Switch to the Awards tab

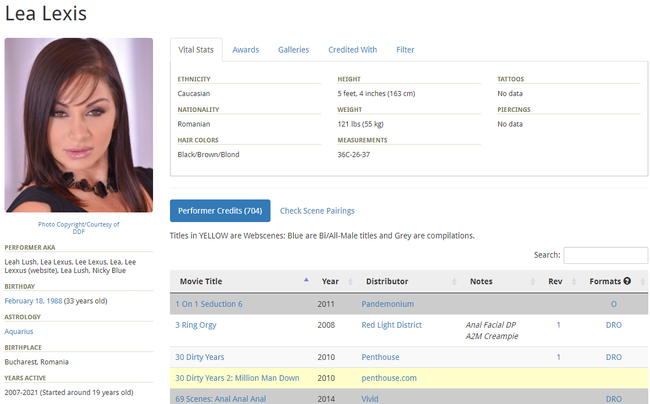245,50
